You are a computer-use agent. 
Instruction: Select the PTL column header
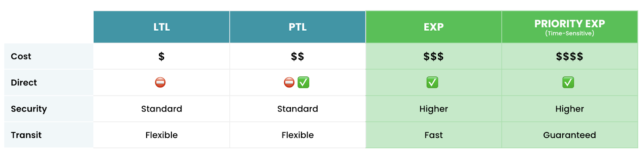tap(297, 27)
